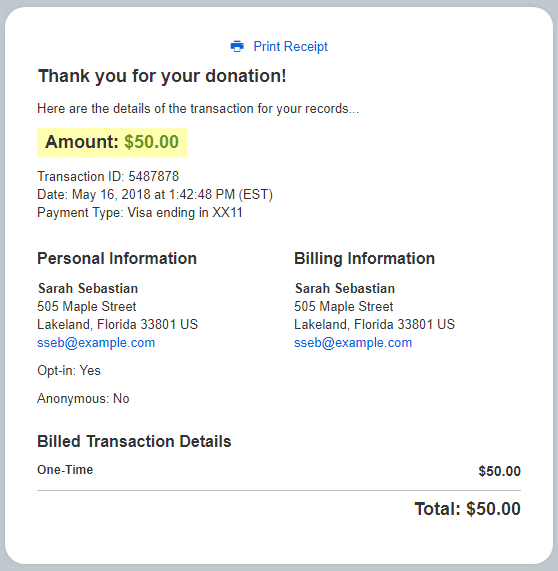Viewport: 558px width, 571px height.
Task: Select the One-Time line item label
Action: click(65, 470)
